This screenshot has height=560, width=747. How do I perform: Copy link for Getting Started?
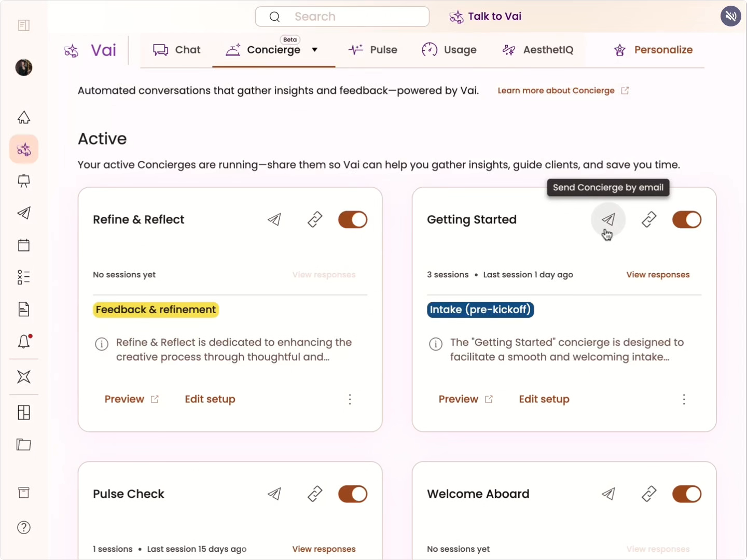point(649,220)
